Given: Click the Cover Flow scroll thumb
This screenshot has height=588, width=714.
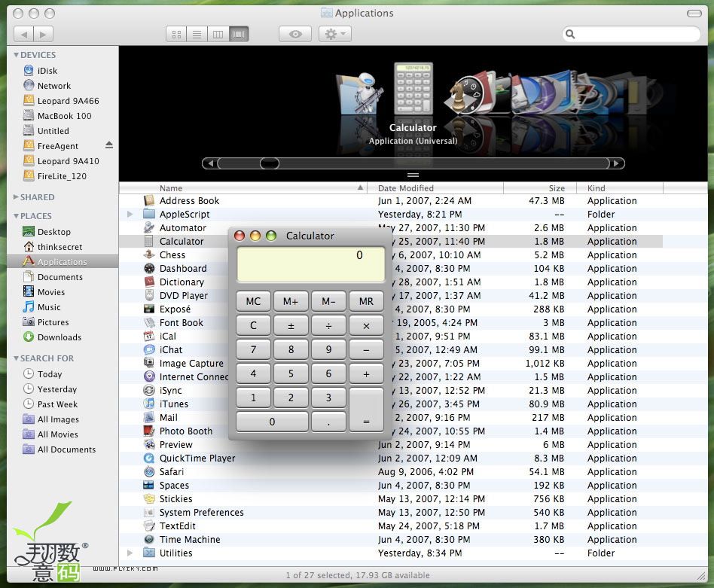Looking at the screenshot, I should (269, 163).
